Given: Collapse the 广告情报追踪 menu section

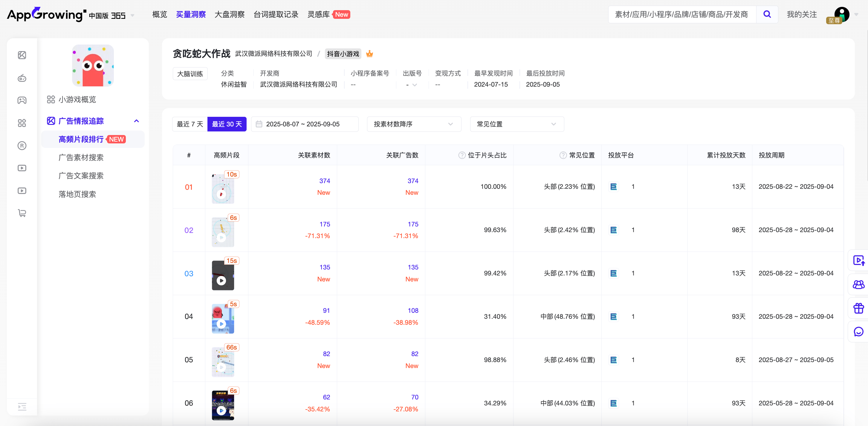Looking at the screenshot, I should click(137, 121).
